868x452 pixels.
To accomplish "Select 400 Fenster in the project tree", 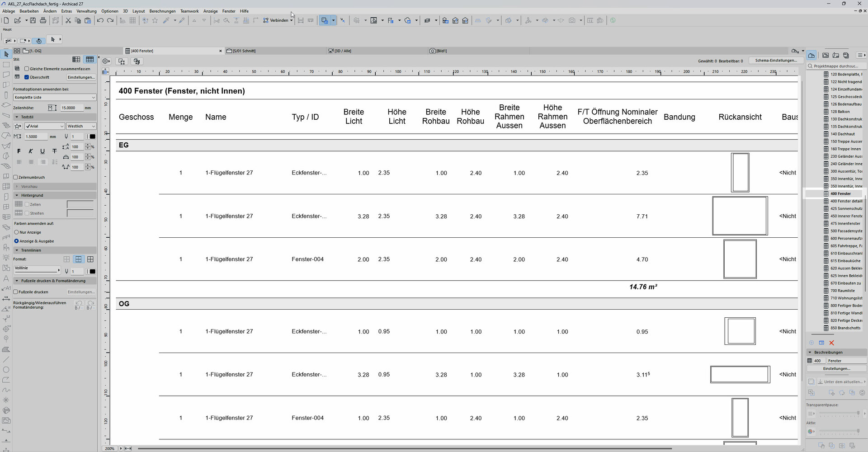I will (x=840, y=193).
